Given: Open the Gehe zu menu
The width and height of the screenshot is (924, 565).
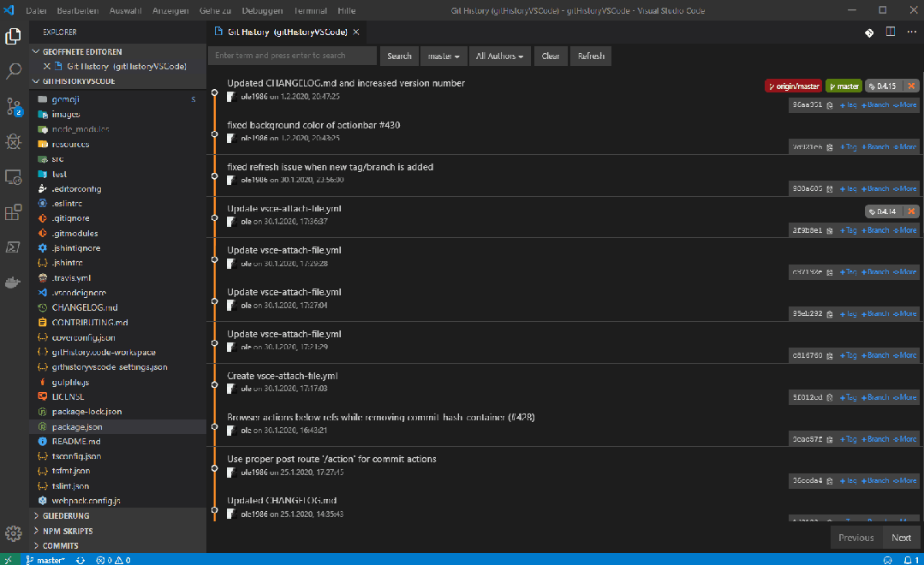Looking at the screenshot, I should [x=215, y=10].
